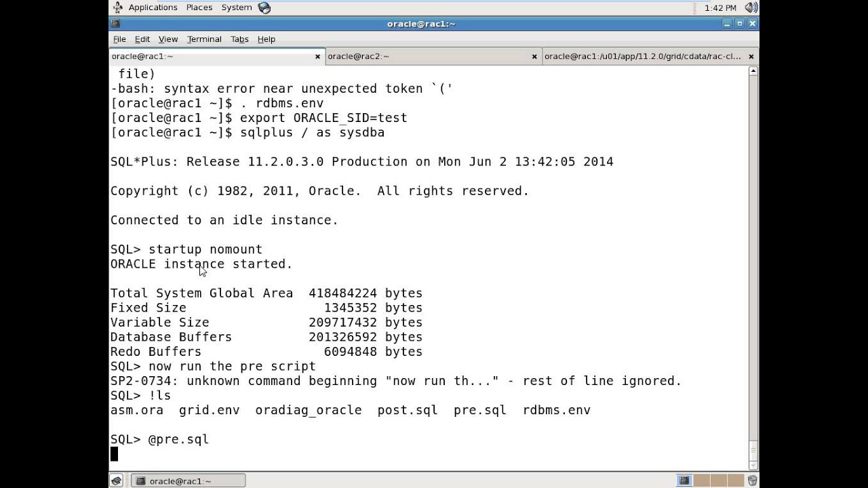Click the oracle@rac1:~ taskbar button
The width and height of the screenshot is (868, 488).
(x=188, y=481)
